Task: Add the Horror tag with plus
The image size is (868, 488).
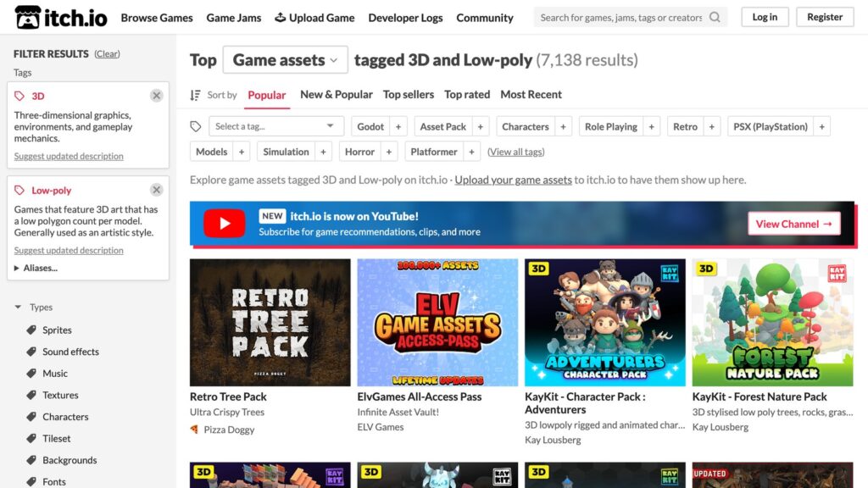Action: tap(389, 152)
